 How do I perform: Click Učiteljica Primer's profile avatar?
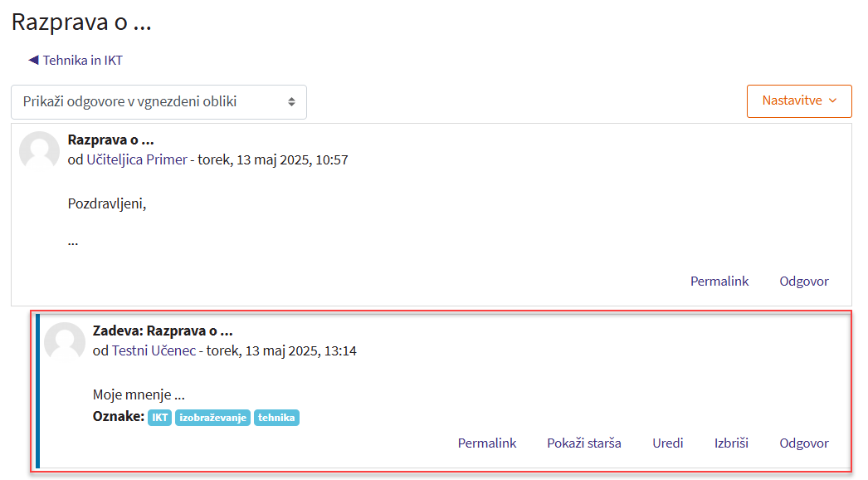[x=39, y=151]
